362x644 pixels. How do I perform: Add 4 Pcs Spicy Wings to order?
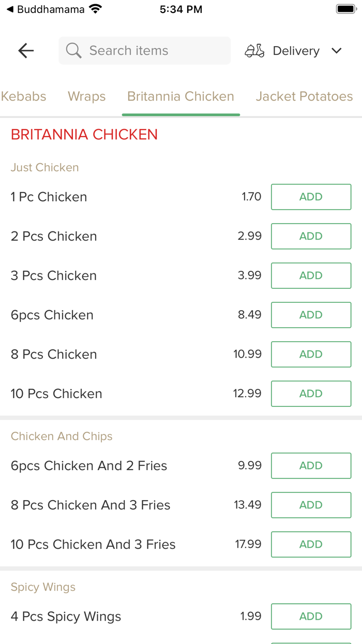pos(311,616)
